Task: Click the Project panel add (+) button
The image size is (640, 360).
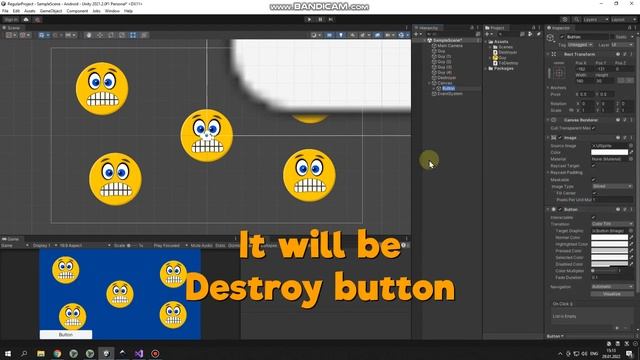Action: (x=488, y=34)
